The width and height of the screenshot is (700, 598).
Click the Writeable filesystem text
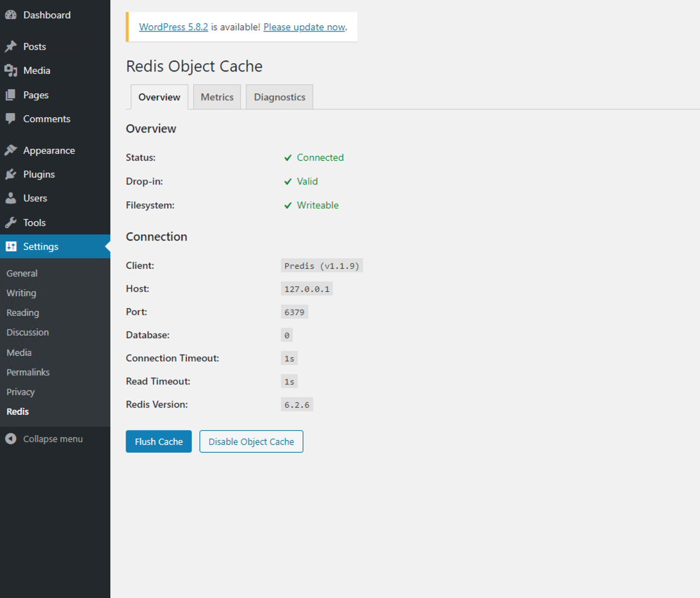[x=318, y=205]
